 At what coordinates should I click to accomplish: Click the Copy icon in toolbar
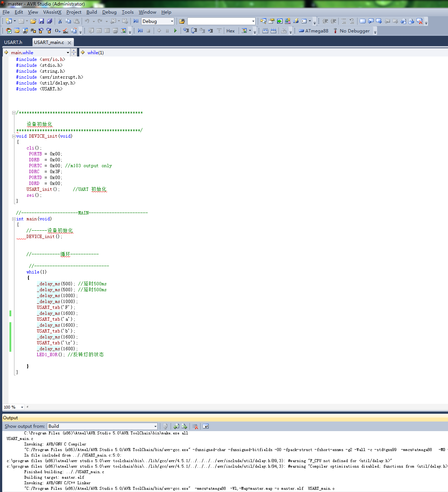(68, 21)
